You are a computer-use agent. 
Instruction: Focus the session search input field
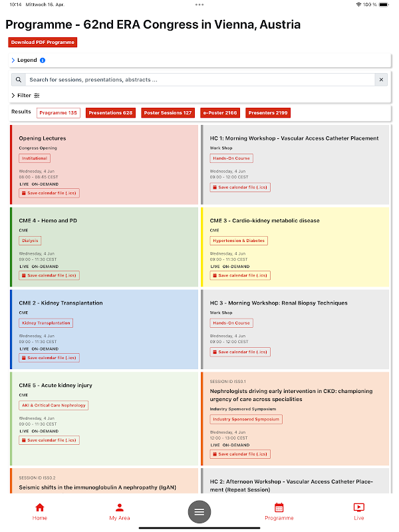coord(200,80)
